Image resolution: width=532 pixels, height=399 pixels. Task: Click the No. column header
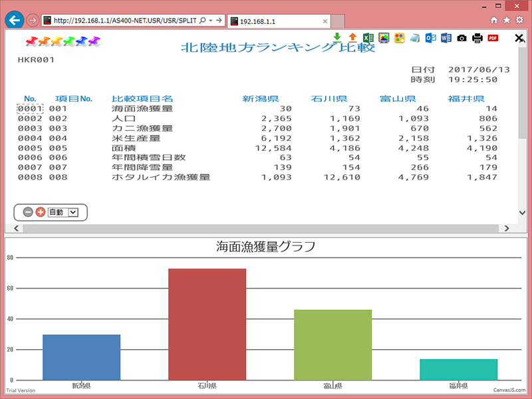coord(30,98)
